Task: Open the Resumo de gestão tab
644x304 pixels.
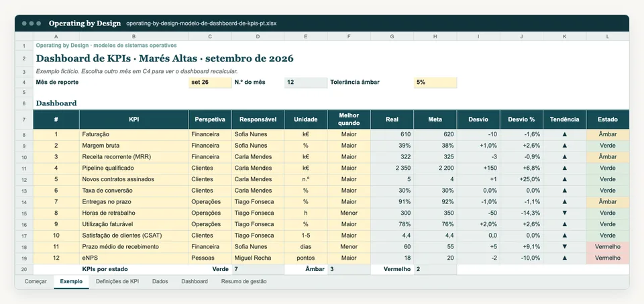Action: click(244, 282)
